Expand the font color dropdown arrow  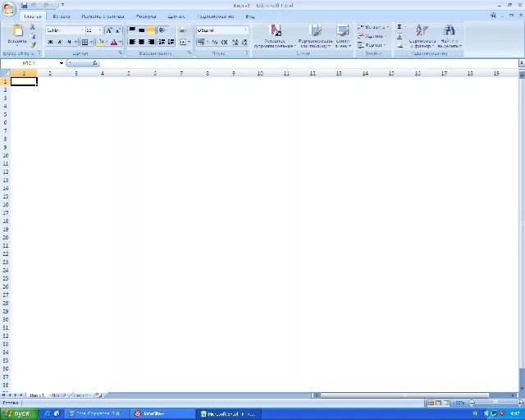121,42
